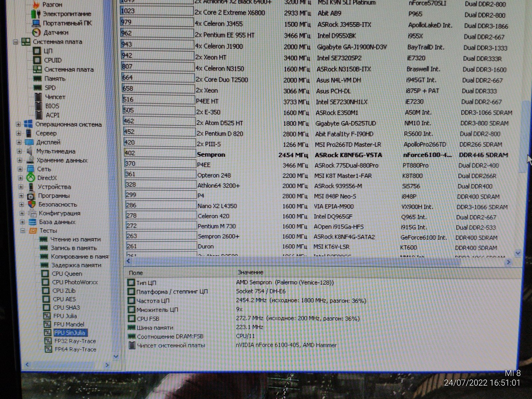Click the Память memory module icon
This screenshot has width=532, height=399.
click(x=38, y=79)
